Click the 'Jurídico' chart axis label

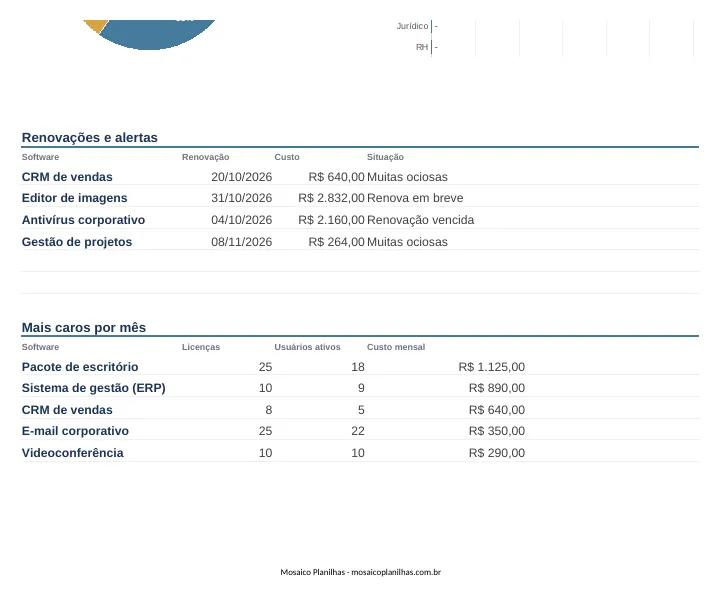click(x=412, y=26)
